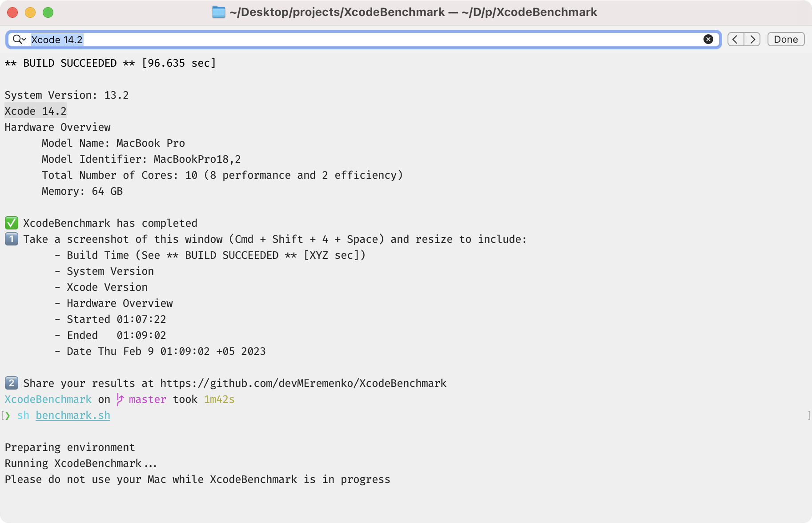Viewport: 812px width, 523px height.
Task: Click the Please do not use your Mac line
Action: point(197,479)
